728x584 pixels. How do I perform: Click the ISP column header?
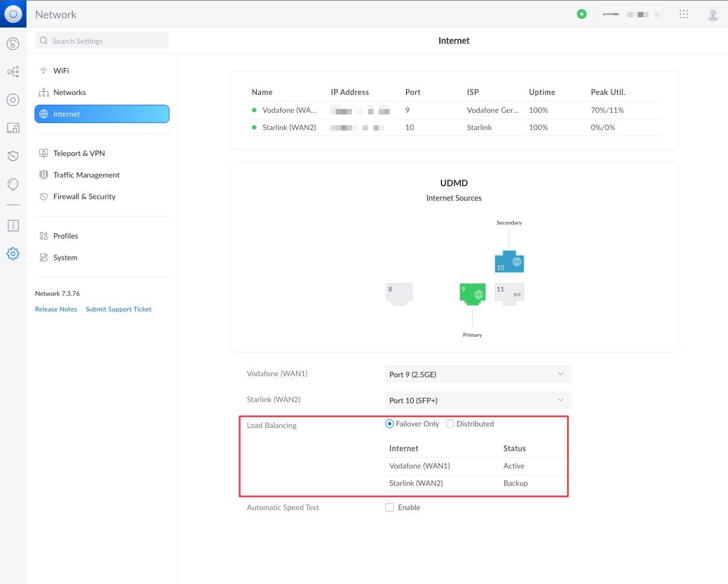point(473,92)
